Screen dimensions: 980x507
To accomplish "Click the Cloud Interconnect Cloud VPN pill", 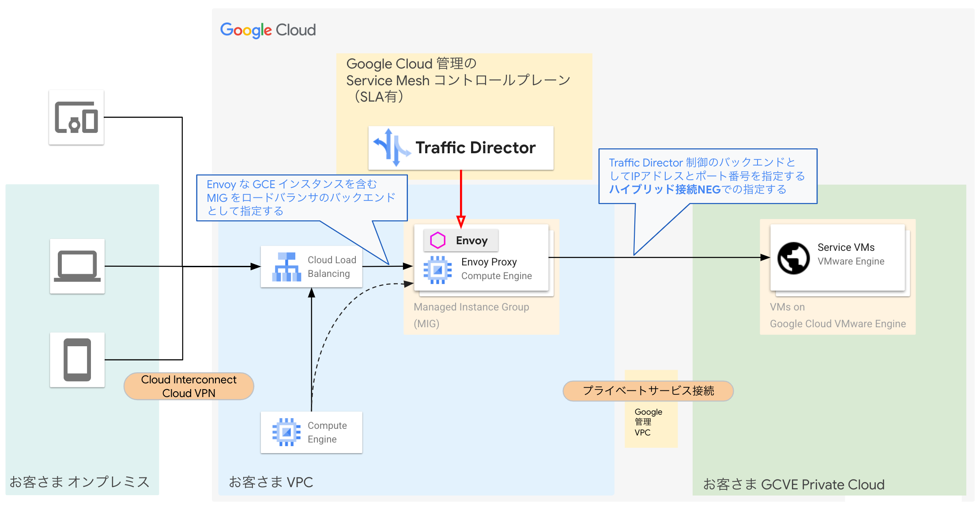I will tap(189, 386).
